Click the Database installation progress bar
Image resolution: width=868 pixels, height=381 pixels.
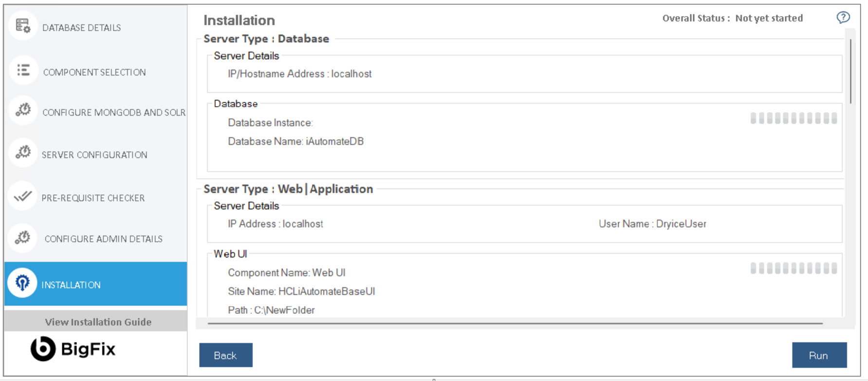794,118
